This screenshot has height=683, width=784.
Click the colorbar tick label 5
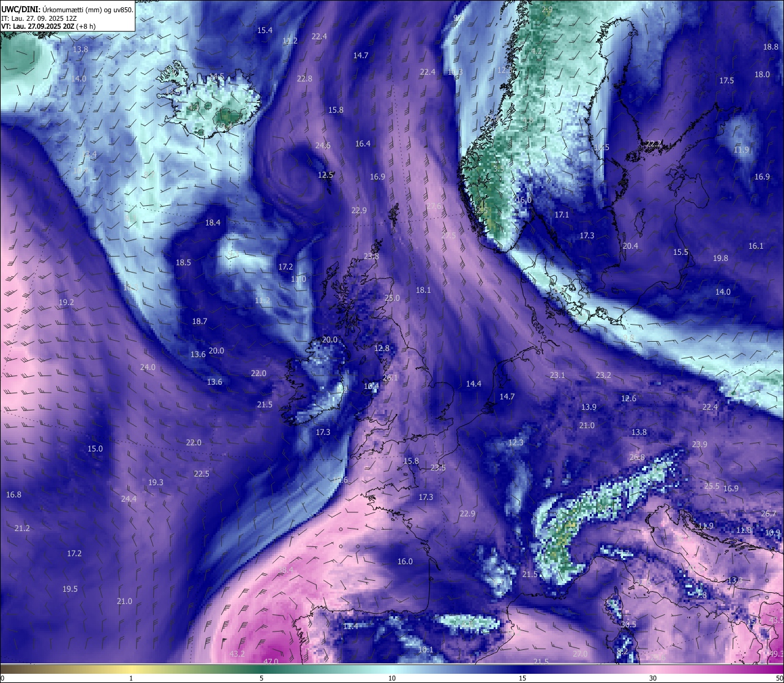pyautogui.click(x=262, y=678)
